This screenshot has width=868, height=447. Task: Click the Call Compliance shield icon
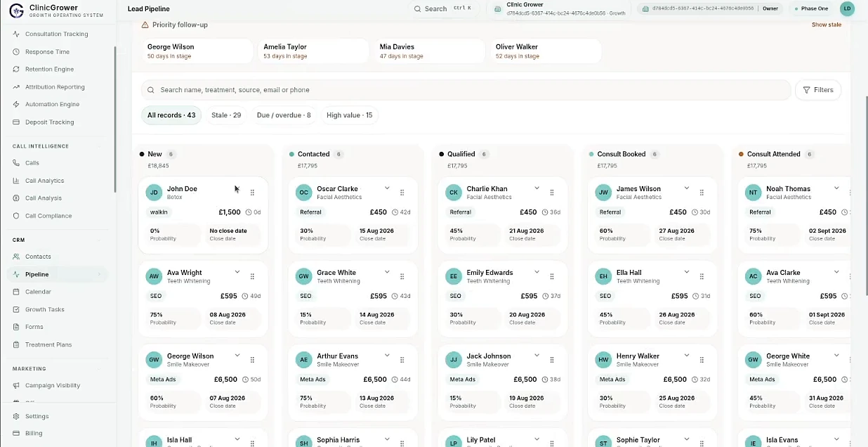tap(16, 216)
